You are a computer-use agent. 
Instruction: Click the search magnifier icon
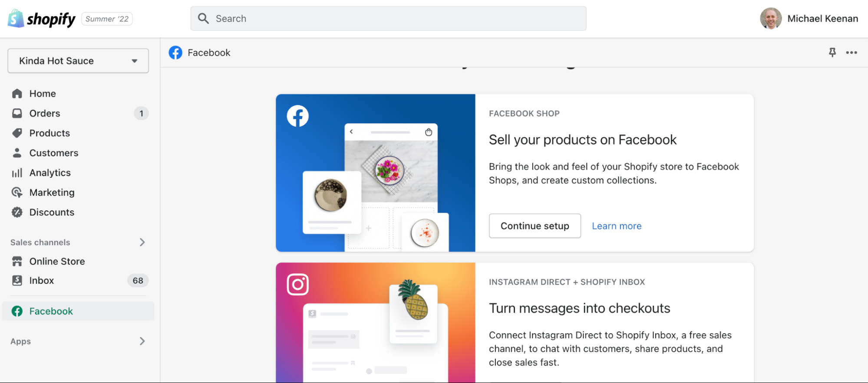point(203,18)
